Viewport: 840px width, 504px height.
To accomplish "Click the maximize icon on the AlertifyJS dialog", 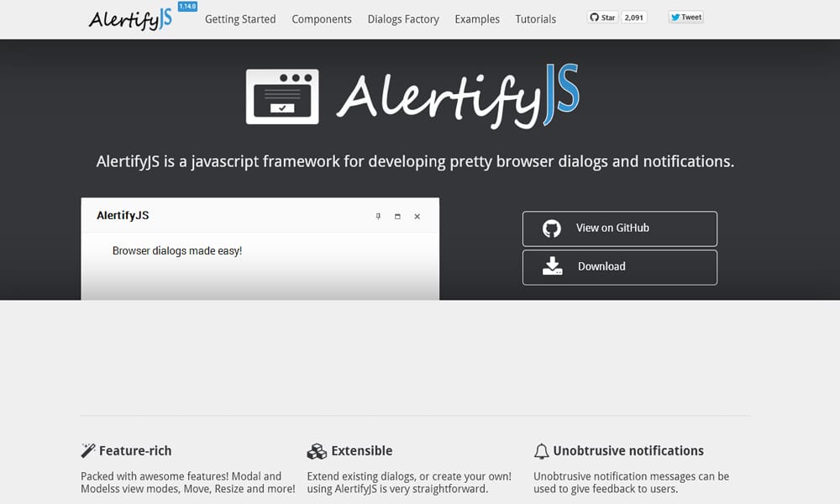I will [x=396, y=216].
